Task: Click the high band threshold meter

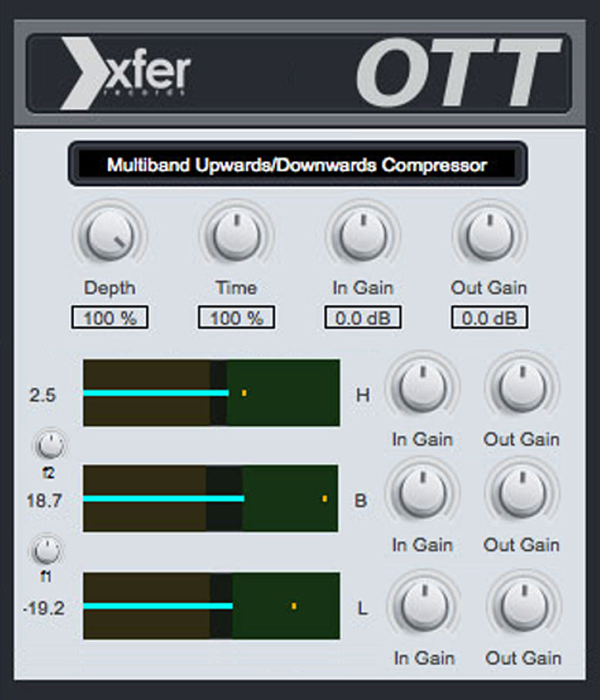Action: click(x=211, y=393)
